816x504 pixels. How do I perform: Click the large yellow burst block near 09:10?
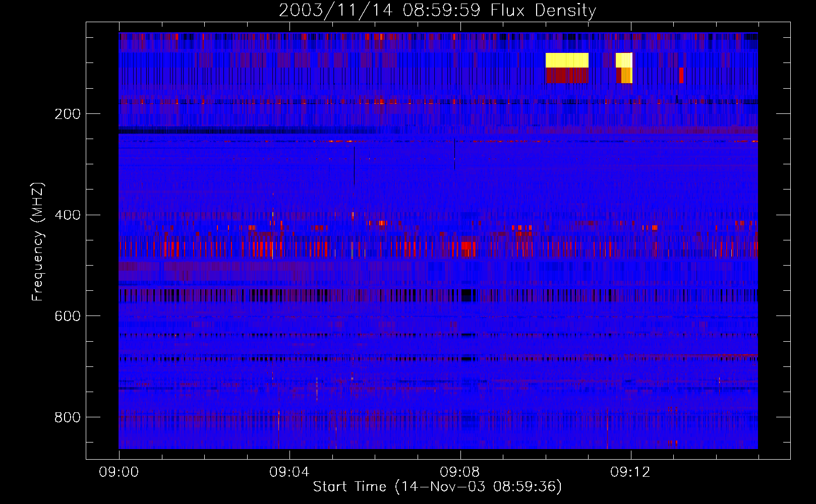click(x=567, y=60)
